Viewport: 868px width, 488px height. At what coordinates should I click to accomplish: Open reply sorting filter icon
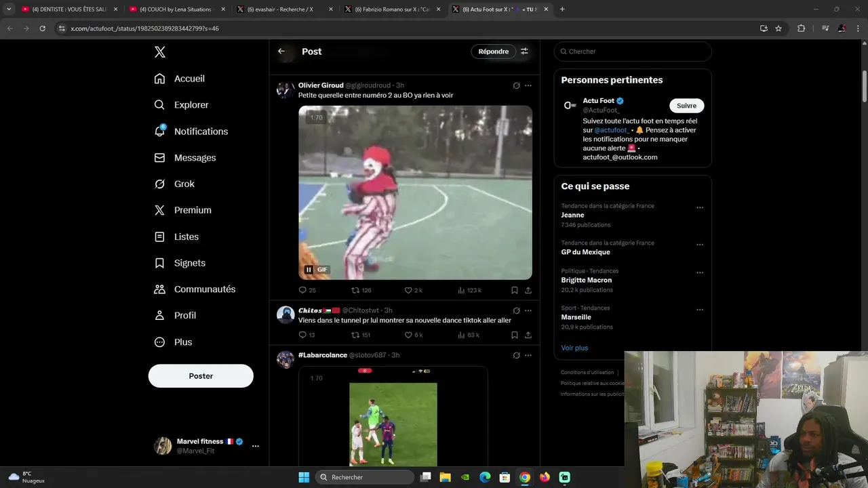(524, 52)
